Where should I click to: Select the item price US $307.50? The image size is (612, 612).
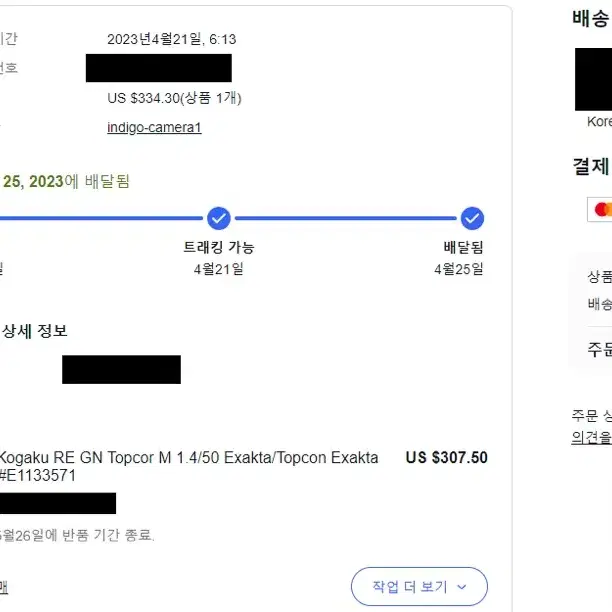point(447,457)
